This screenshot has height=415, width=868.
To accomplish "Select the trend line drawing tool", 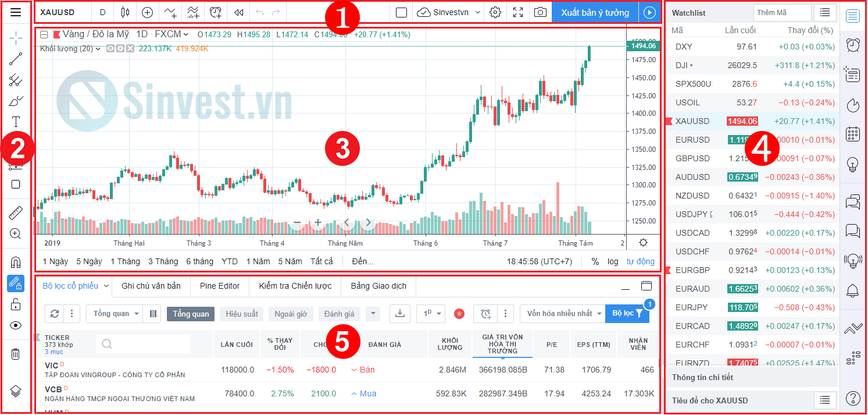I will (x=16, y=58).
